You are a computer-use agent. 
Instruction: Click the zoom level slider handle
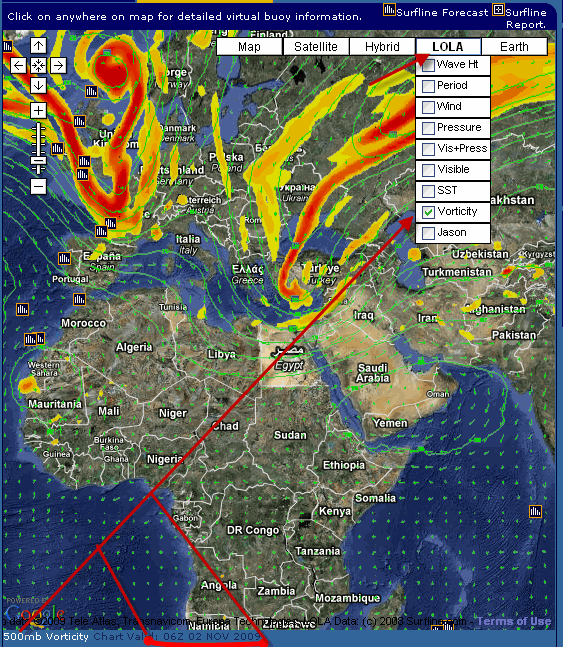coord(38,160)
